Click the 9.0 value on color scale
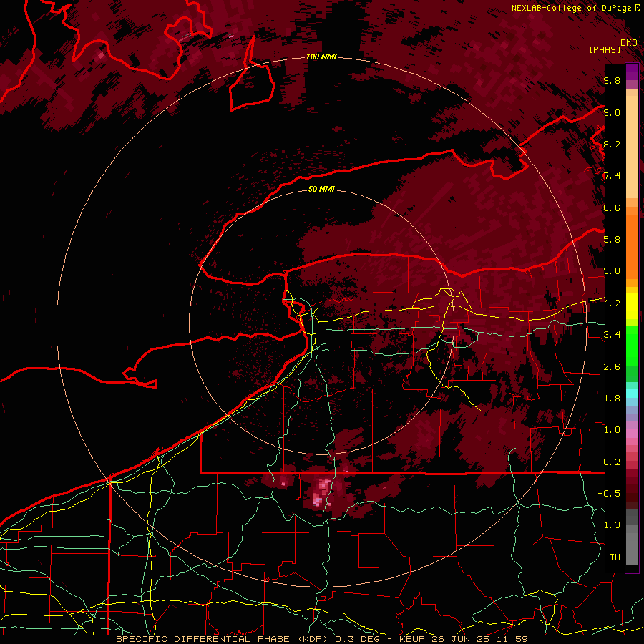The height and width of the screenshot is (644, 644). [612, 112]
